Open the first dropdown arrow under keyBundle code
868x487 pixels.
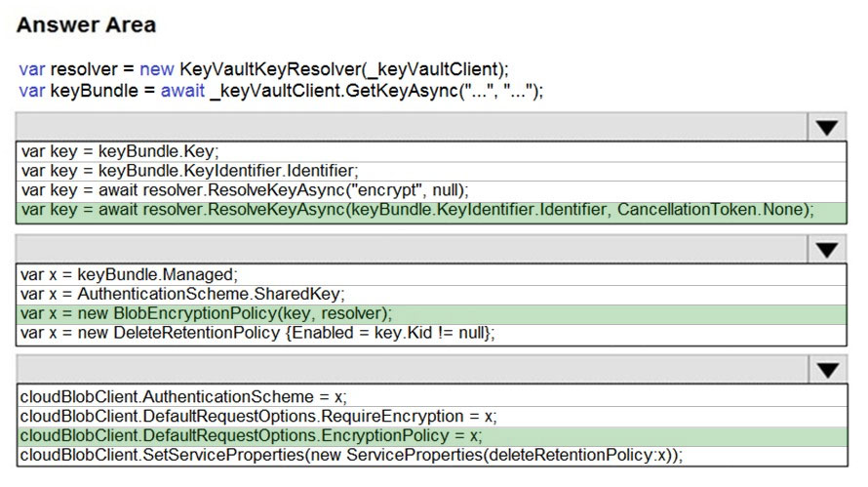[827, 127]
